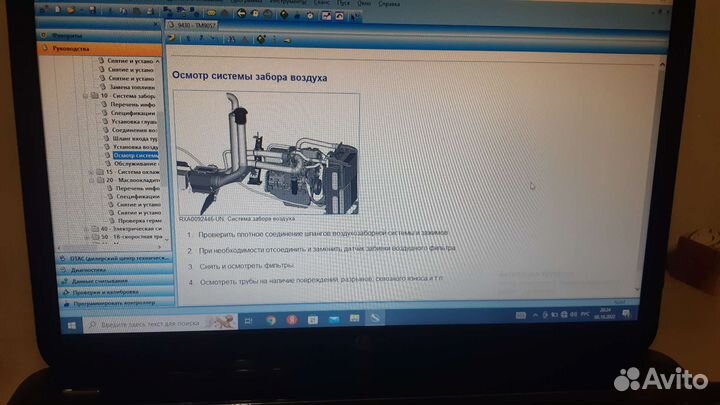Select 'Проверка герме' tree item
The height and width of the screenshot is (405, 720).
pyautogui.click(x=140, y=221)
